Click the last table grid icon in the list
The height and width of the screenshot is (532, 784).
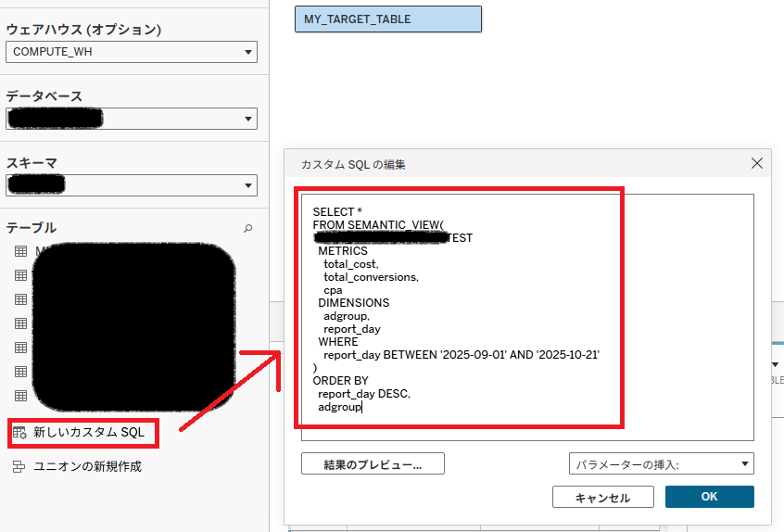[20, 396]
